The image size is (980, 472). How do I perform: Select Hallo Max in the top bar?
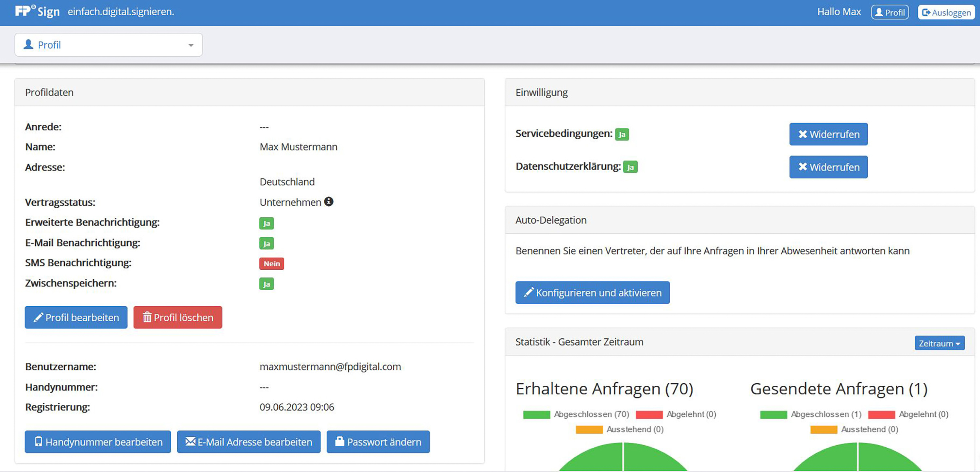tap(839, 12)
